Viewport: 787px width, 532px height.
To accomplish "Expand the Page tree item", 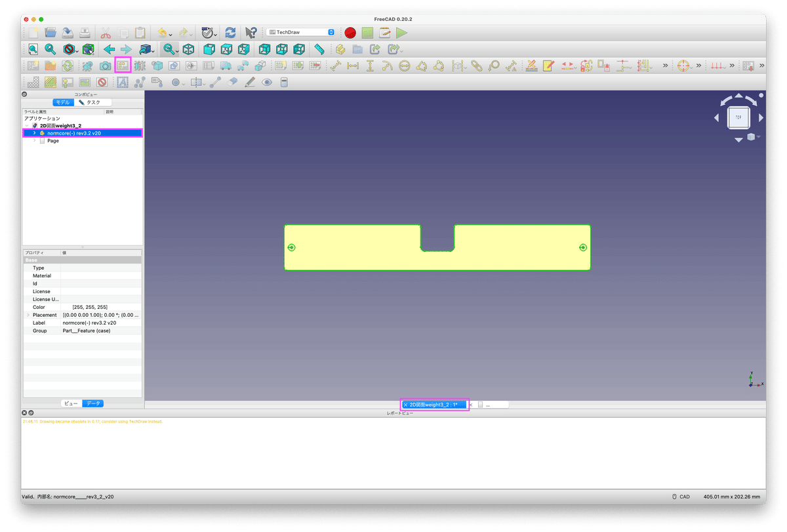I will pyautogui.click(x=34, y=141).
